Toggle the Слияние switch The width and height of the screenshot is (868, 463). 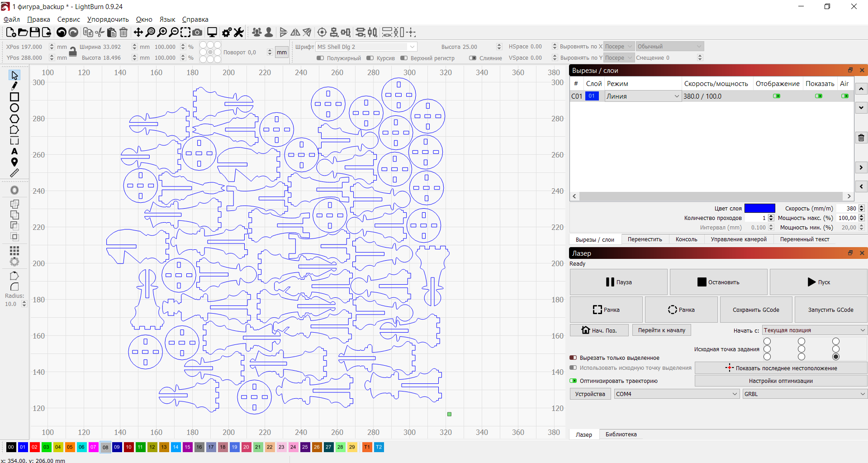(473, 58)
